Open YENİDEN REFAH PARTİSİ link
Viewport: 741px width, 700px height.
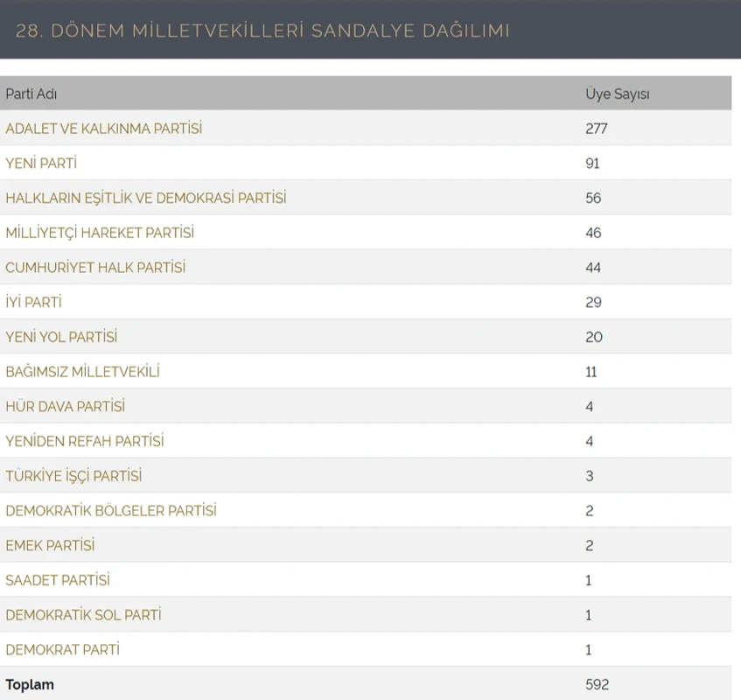[x=85, y=441]
